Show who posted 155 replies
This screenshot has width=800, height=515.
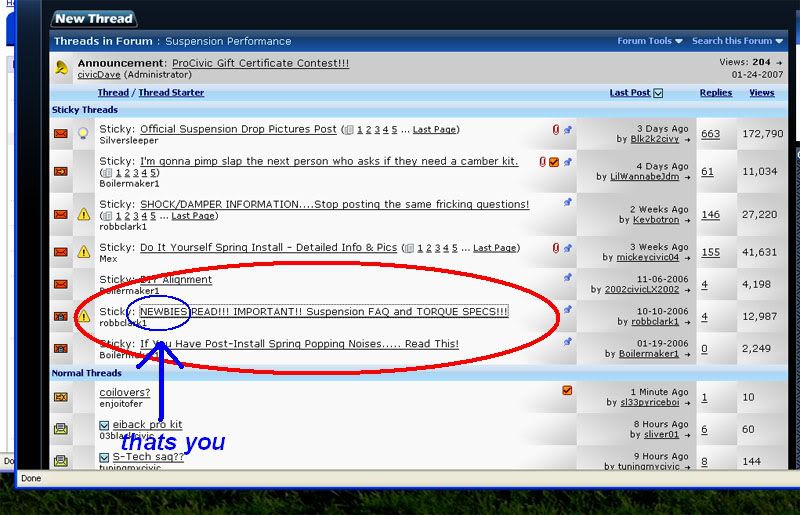coord(710,253)
